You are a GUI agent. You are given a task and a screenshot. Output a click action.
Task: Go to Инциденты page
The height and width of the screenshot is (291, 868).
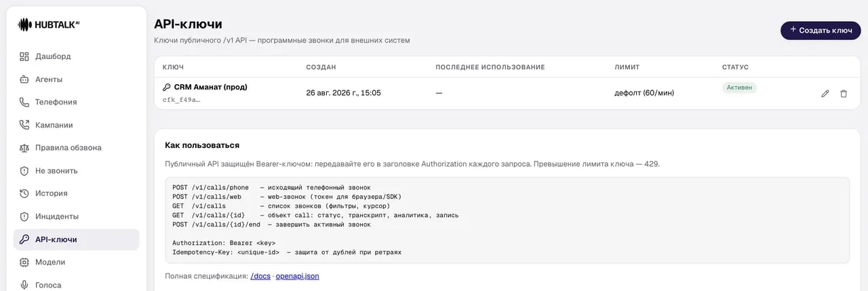tap(76, 216)
